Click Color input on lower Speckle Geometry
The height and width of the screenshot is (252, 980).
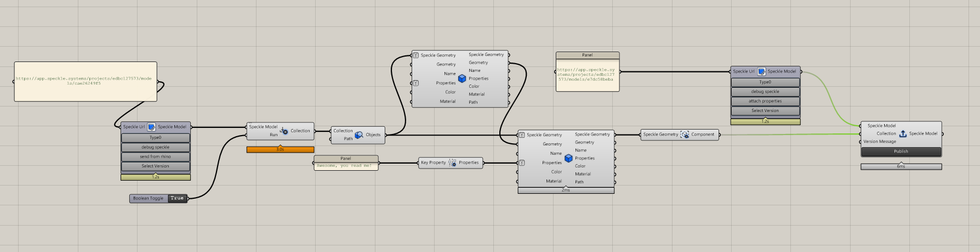[556, 172]
